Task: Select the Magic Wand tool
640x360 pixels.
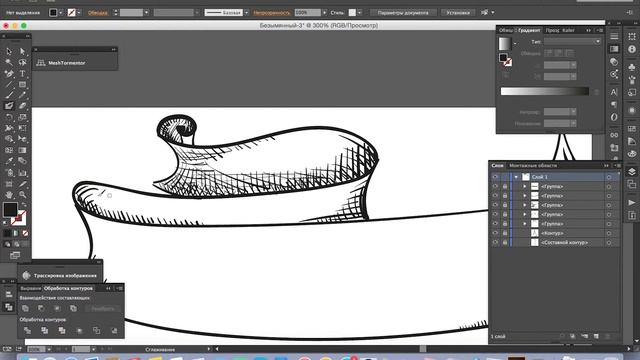Action: click(9, 62)
